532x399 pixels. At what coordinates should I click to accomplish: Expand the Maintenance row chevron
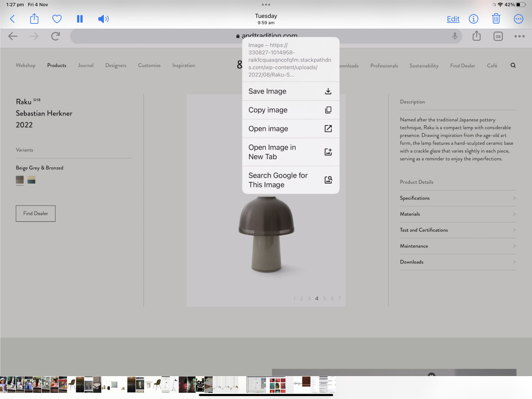tap(514, 246)
